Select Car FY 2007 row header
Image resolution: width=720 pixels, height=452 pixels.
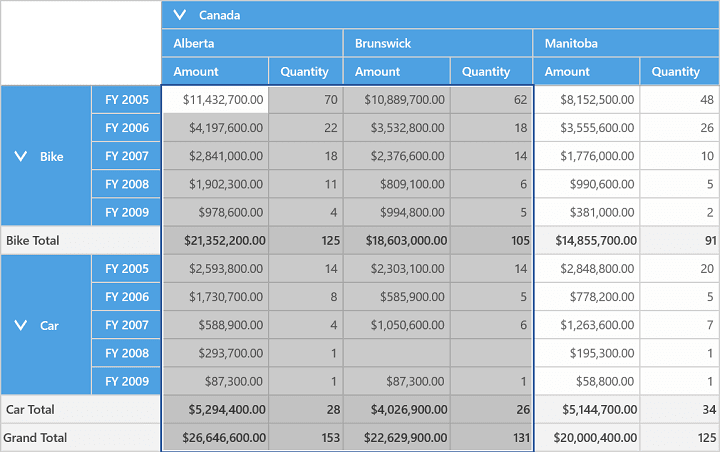tap(126, 325)
